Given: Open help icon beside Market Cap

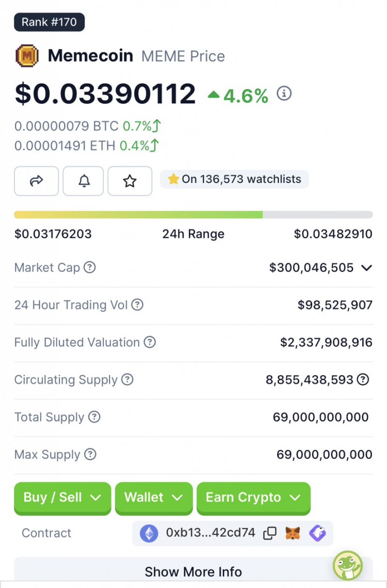Looking at the screenshot, I should coord(90,267).
